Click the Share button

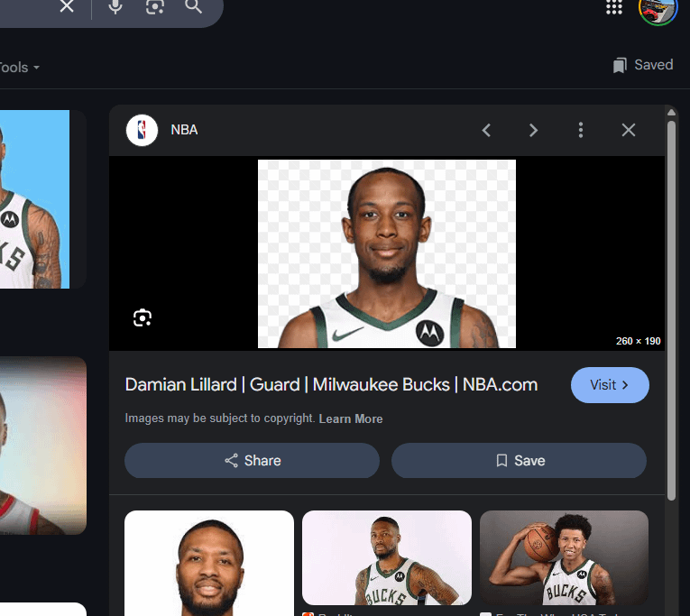pyautogui.click(x=253, y=461)
